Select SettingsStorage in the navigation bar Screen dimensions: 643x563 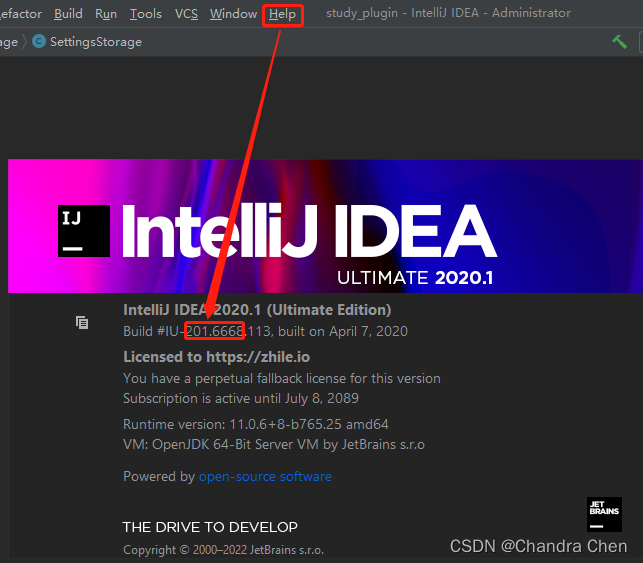pos(96,42)
